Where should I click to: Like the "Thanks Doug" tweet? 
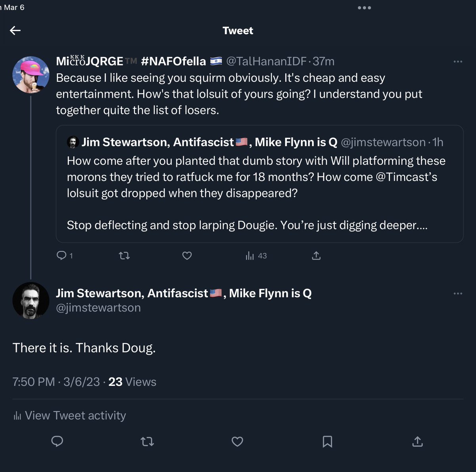tap(237, 441)
